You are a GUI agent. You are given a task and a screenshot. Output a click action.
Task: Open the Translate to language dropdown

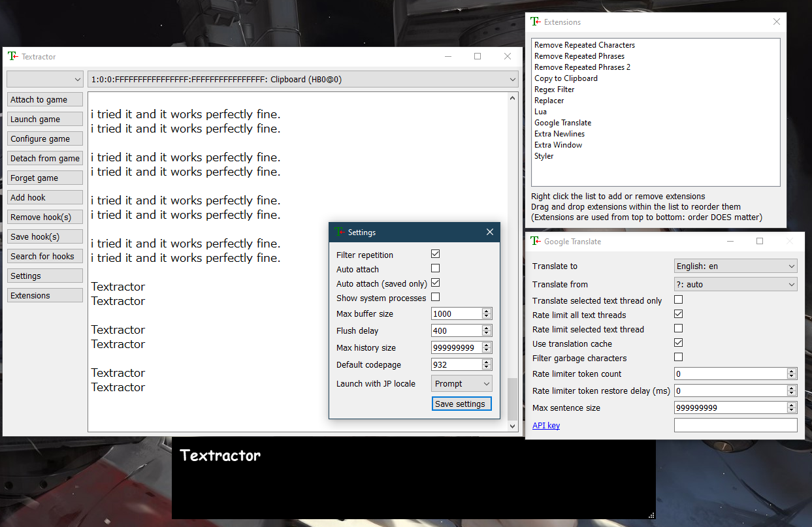(736, 266)
